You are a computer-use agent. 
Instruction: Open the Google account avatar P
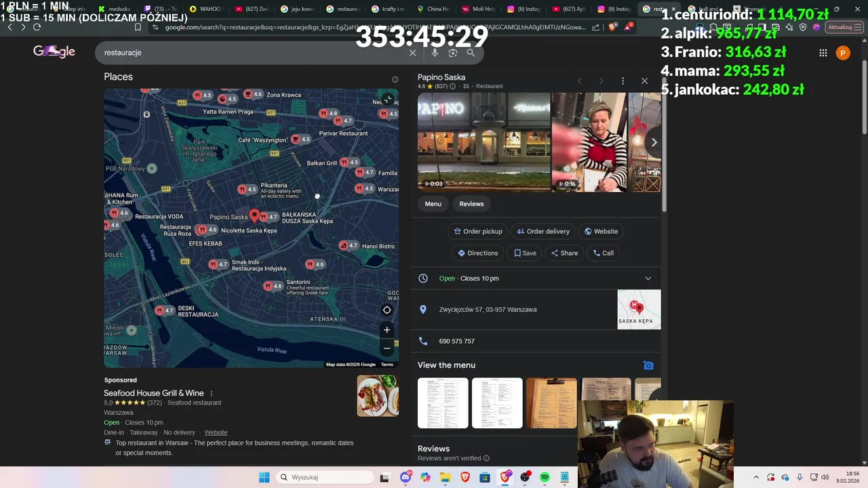(x=843, y=53)
